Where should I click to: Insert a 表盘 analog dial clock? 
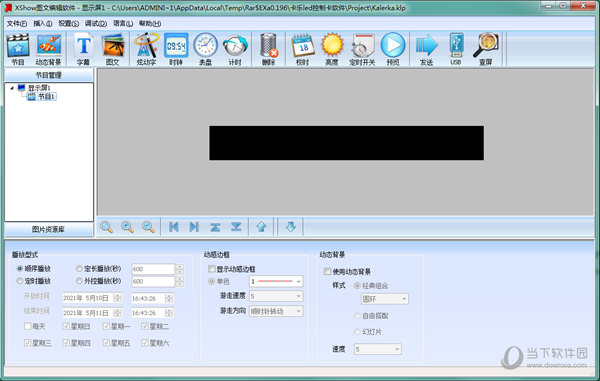[205, 49]
